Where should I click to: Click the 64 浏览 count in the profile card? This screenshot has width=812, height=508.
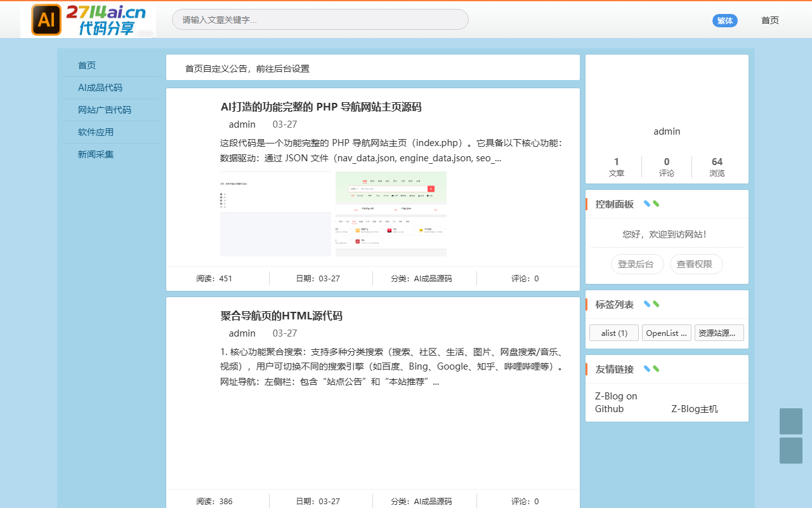717,167
